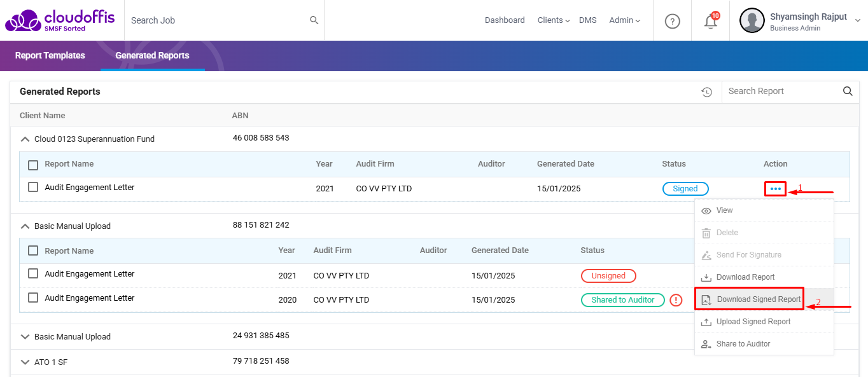Click the Send For Signature pen icon
The image size is (868, 377).
point(706,255)
